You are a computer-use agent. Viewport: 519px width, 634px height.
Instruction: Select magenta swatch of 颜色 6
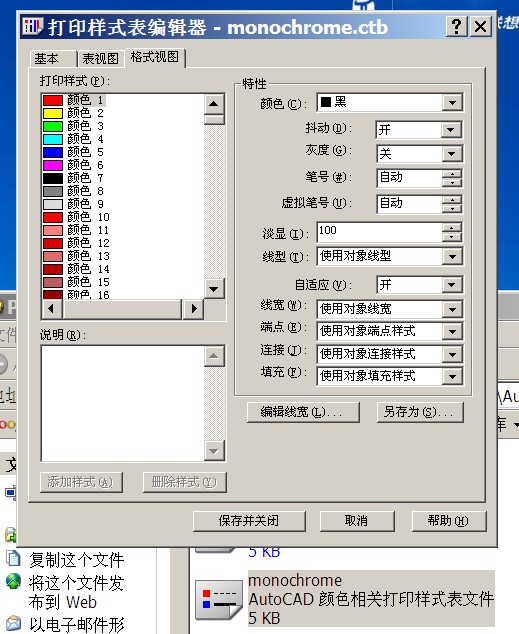53,165
